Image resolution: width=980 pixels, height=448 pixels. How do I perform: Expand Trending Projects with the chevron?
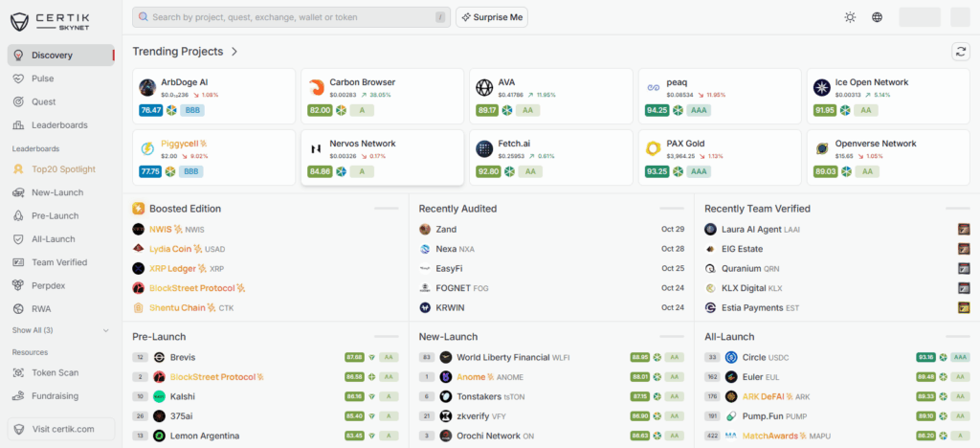coord(234,52)
